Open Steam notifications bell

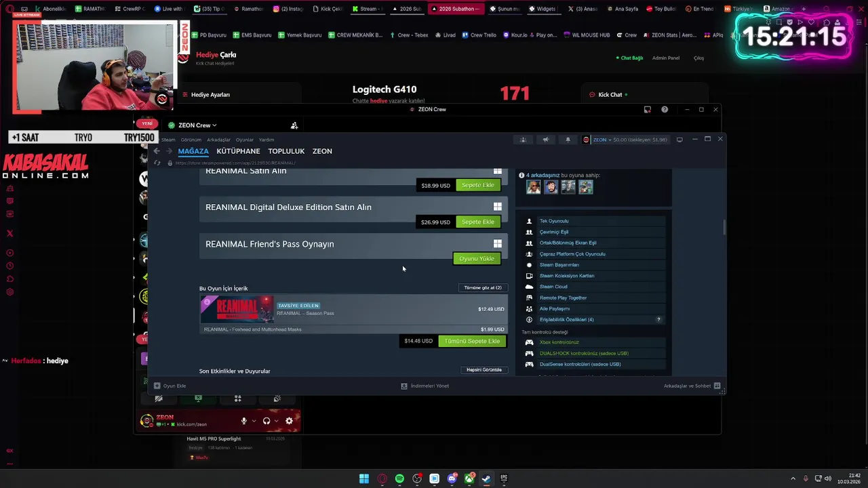tap(568, 140)
